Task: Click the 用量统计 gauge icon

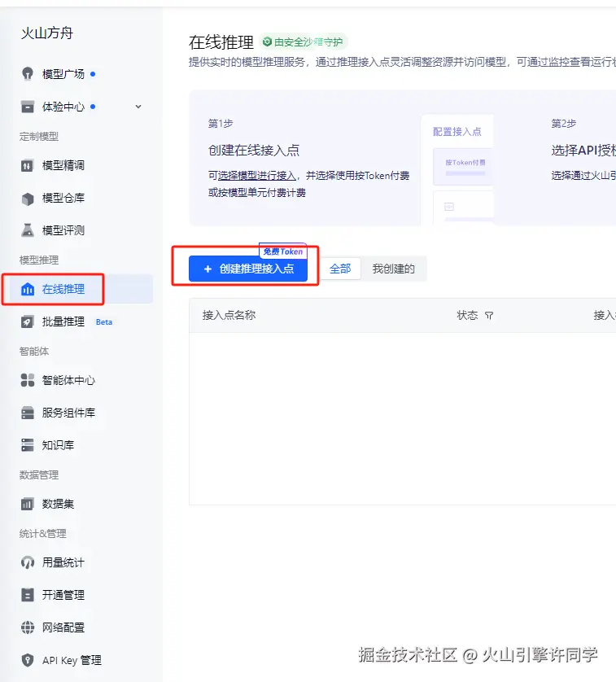Action: tap(28, 562)
